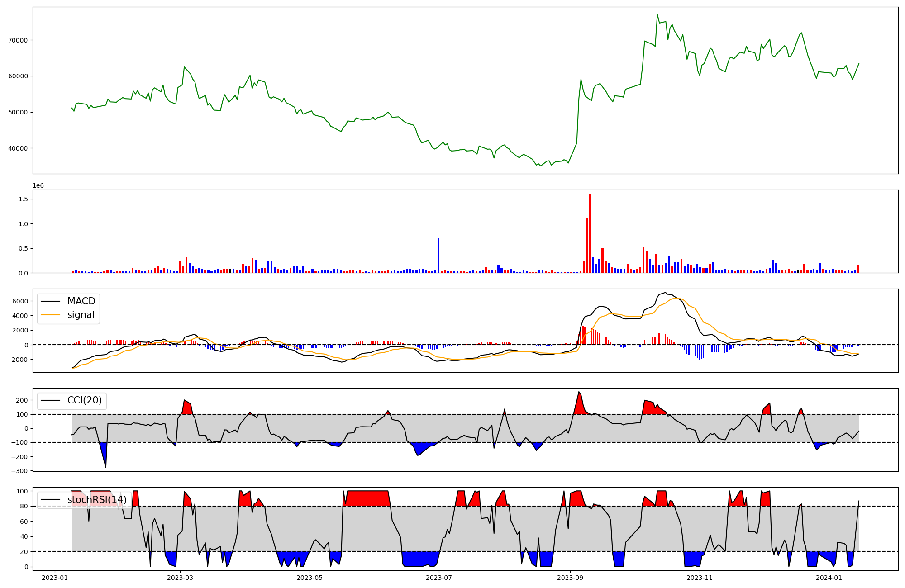Click the tall blue volume bar near 2023-07
This screenshot has height=588, width=905.
point(438,255)
